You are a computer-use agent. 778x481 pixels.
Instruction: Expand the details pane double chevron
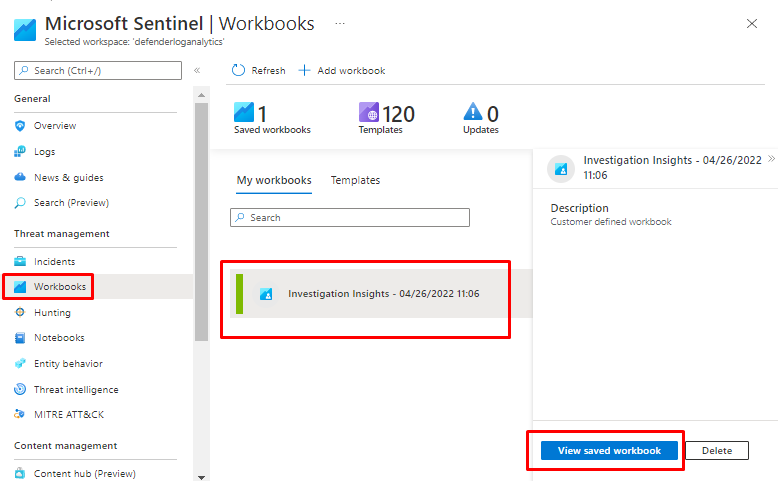[771, 158]
